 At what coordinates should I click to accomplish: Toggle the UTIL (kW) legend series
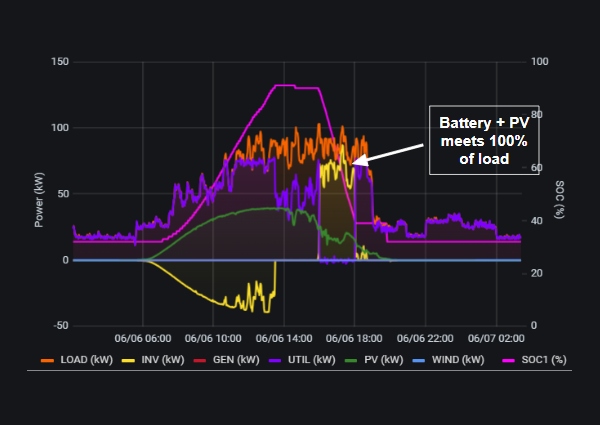point(302,360)
